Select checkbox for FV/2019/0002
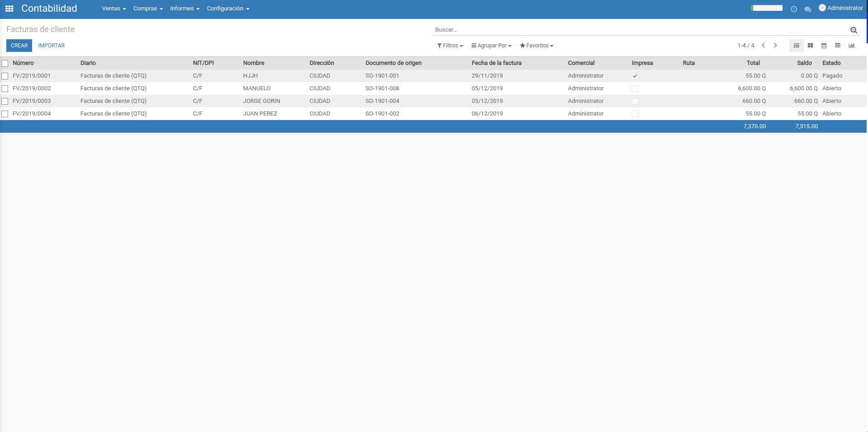Image resolution: width=868 pixels, height=432 pixels. (x=5, y=88)
